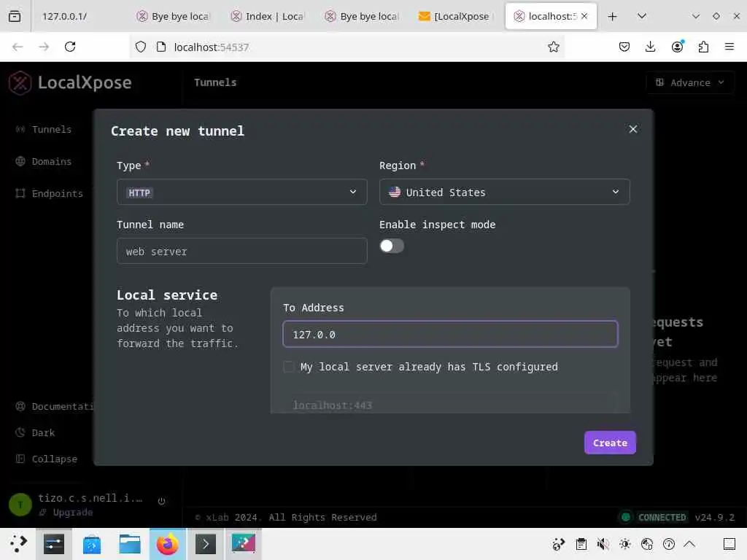747x560 pixels.
Task: Click the brightness tray icon
Action: pyautogui.click(x=624, y=544)
